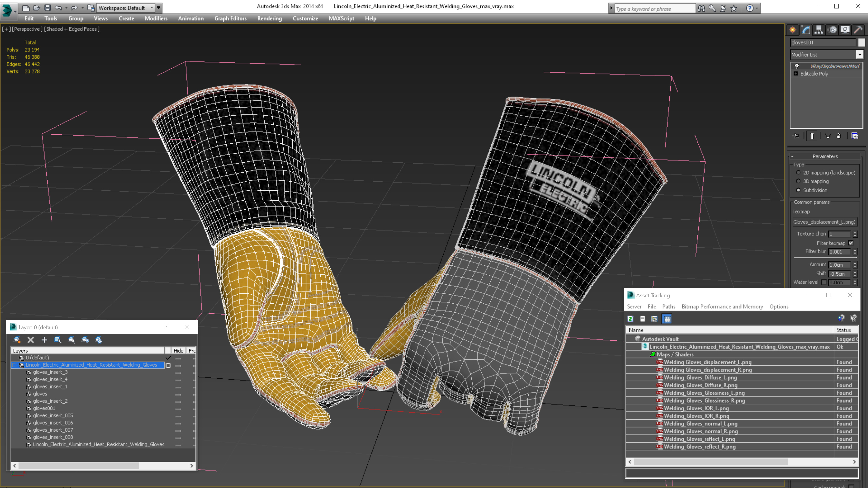The image size is (868, 488).
Task: Enable Water level checkbox
Action: point(824,282)
